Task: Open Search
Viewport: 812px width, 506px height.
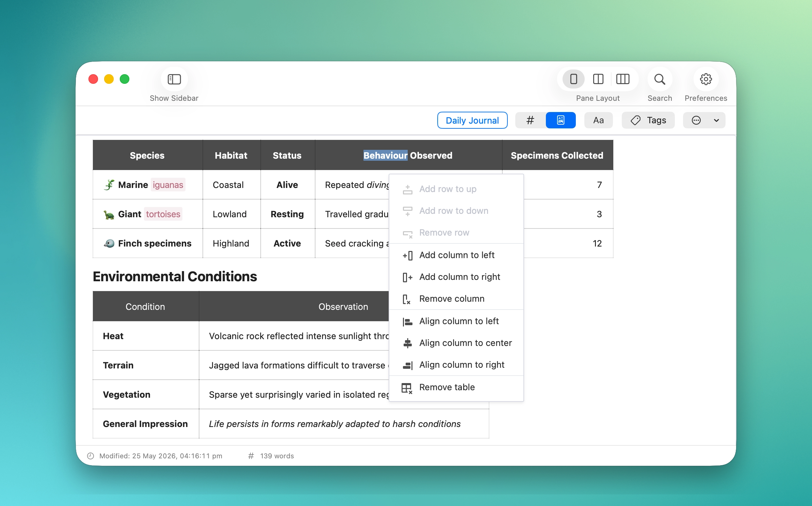Action: pyautogui.click(x=660, y=79)
